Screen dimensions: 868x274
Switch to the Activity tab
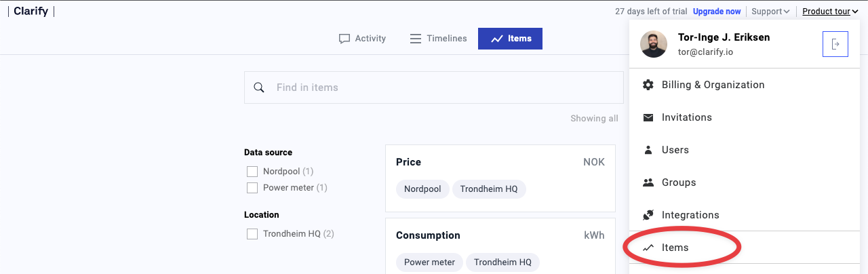tap(362, 39)
